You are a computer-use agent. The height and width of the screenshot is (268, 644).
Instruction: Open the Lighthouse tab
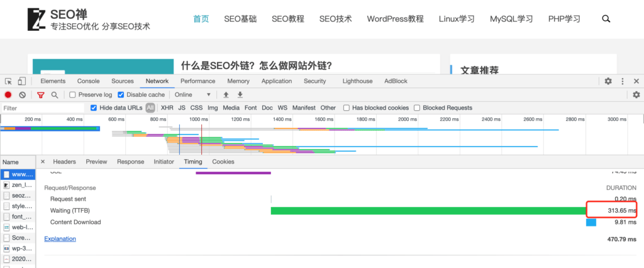click(358, 81)
